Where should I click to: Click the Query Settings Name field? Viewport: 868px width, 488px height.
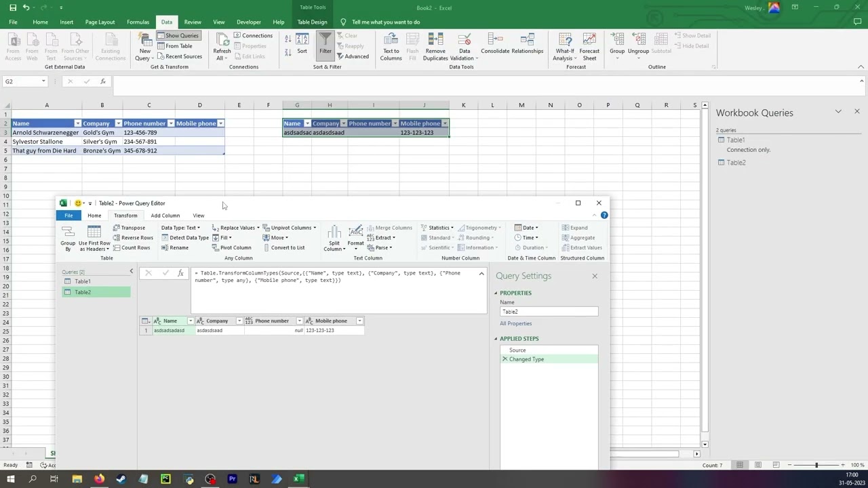pos(549,312)
